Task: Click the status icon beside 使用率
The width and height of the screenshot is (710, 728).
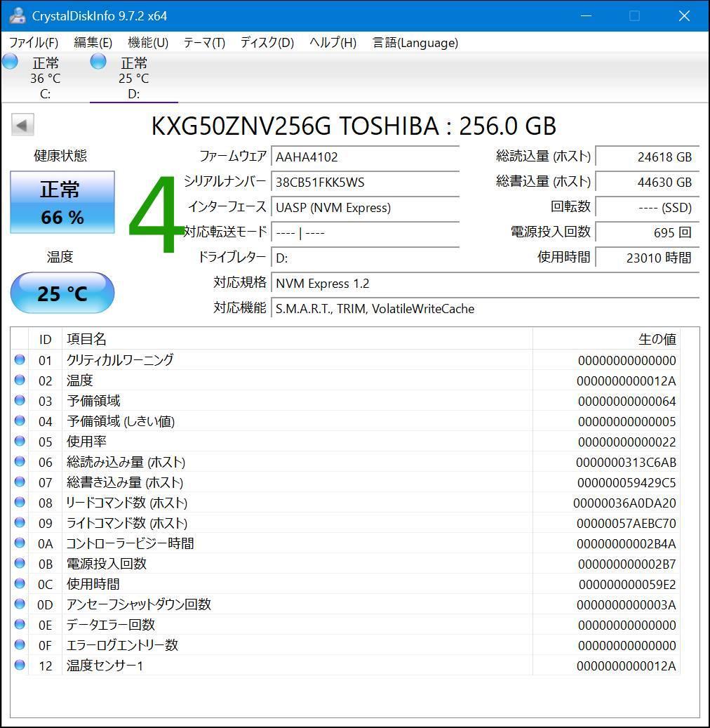Action: (x=20, y=442)
